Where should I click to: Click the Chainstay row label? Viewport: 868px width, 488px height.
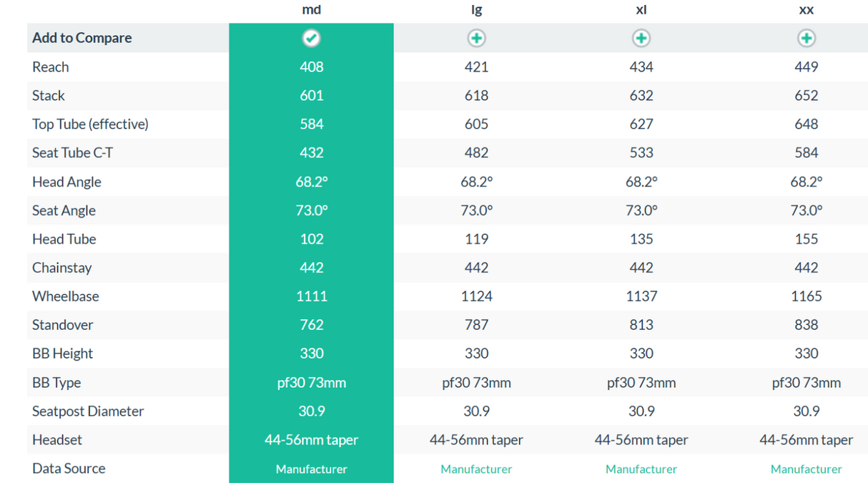(62, 268)
